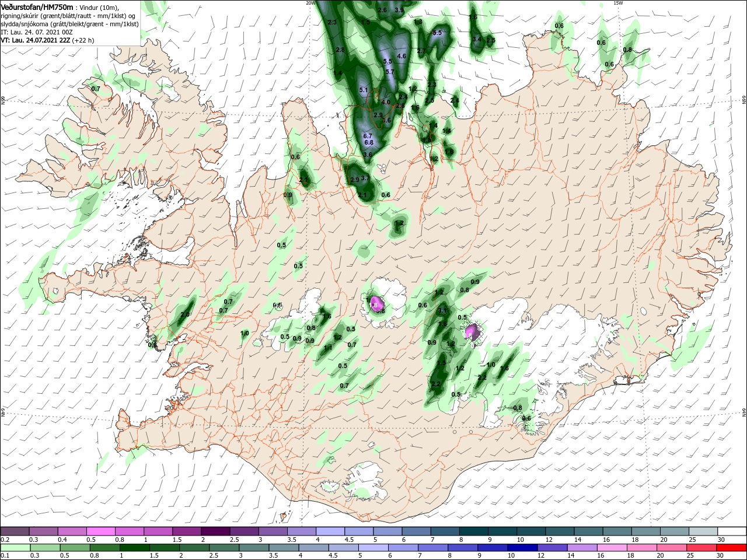Select the darkest green swatch labeled 1
747x560 pixels.
coord(135,548)
